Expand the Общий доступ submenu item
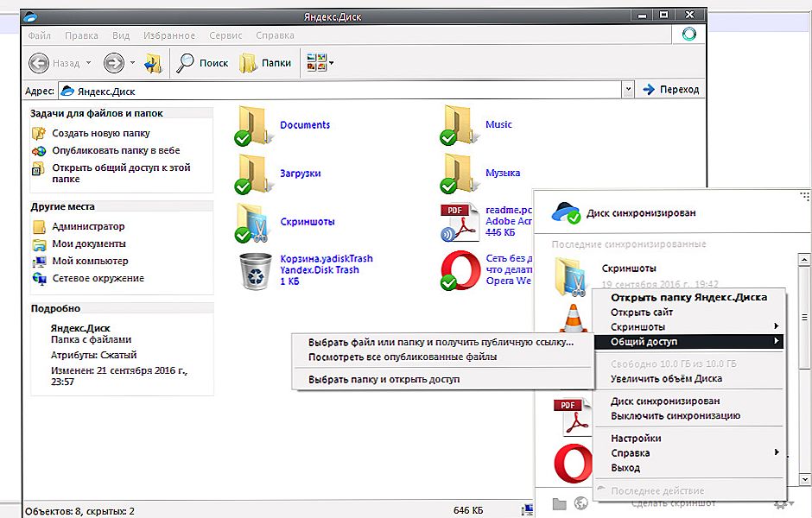 pos(688,342)
